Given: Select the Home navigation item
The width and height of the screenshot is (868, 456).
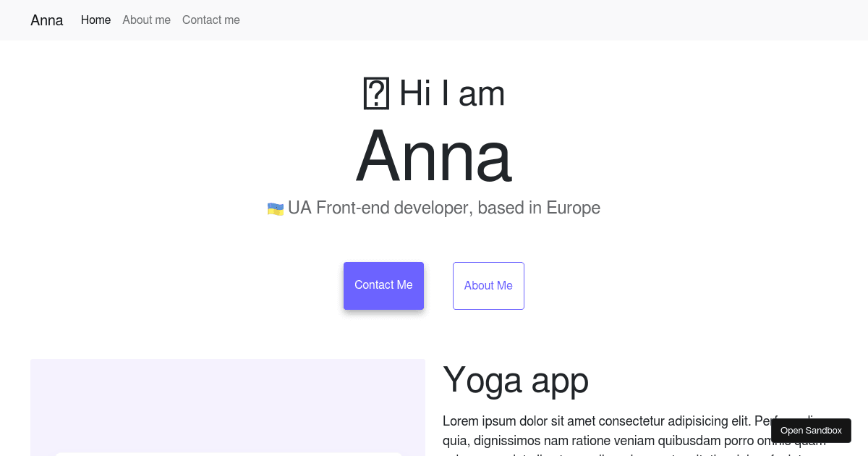Looking at the screenshot, I should (95, 20).
